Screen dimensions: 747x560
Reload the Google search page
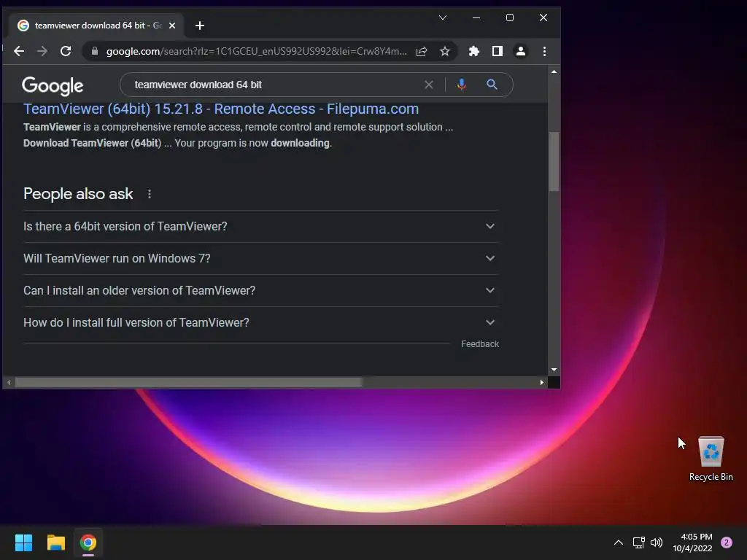(66, 51)
